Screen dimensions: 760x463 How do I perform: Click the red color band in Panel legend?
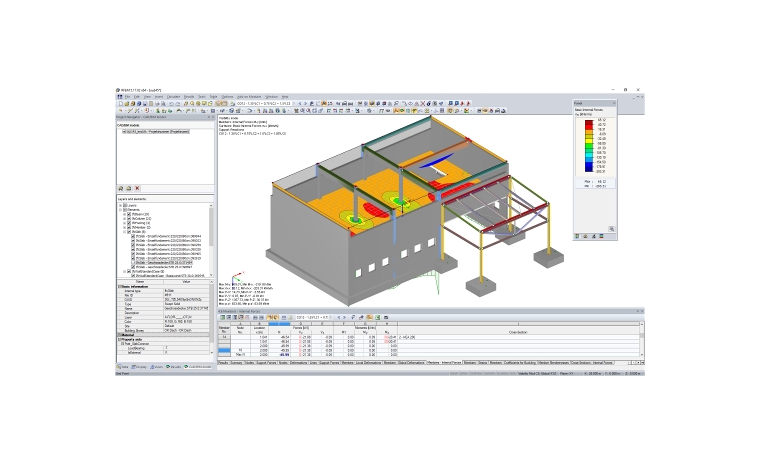click(589, 127)
